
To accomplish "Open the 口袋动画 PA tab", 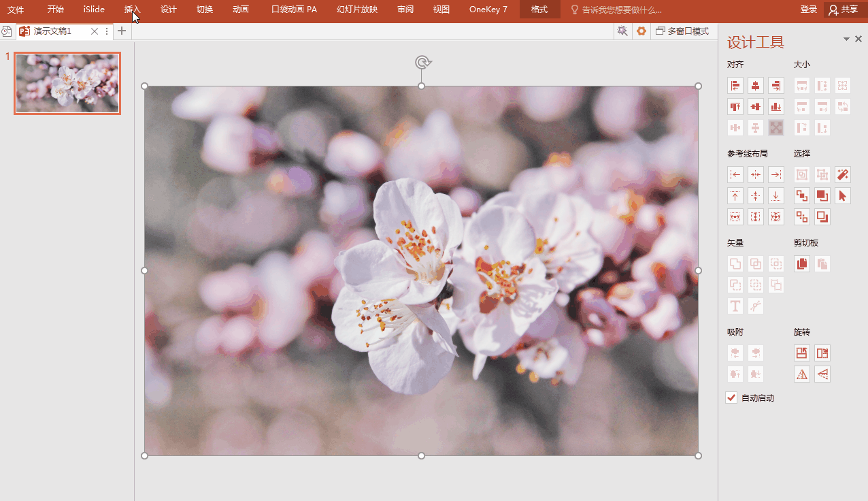I will point(294,10).
